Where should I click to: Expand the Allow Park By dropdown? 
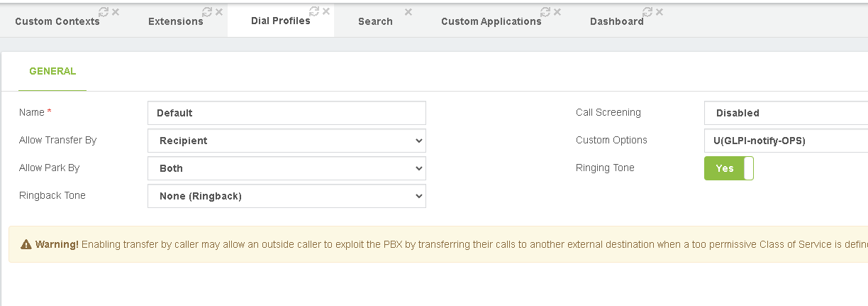tap(286, 168)
